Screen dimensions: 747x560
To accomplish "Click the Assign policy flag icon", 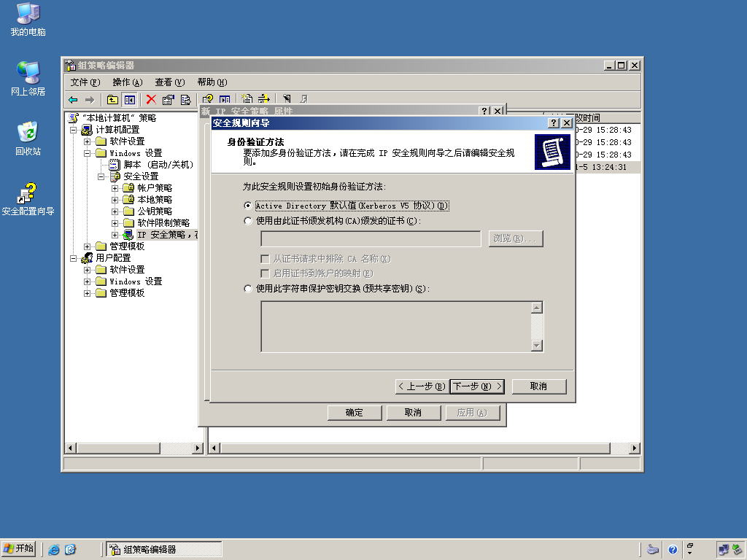I will click(287, 98).
